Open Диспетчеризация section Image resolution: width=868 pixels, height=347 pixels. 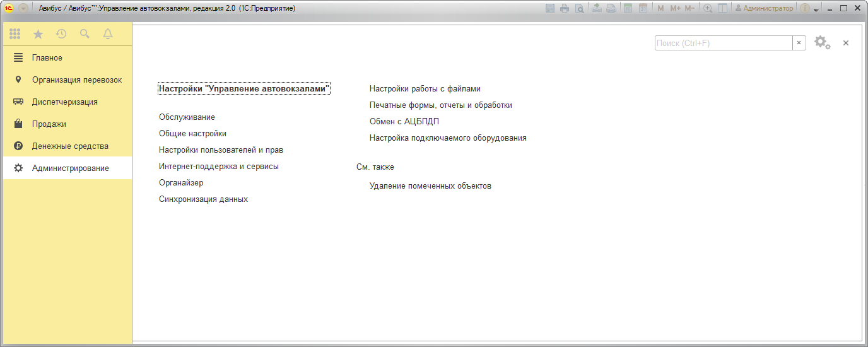64,102
